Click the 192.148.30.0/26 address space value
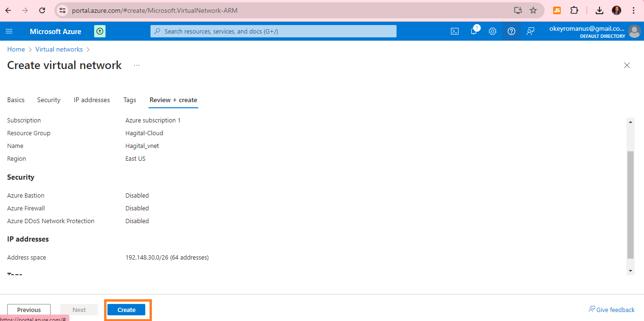 point(167,257)
